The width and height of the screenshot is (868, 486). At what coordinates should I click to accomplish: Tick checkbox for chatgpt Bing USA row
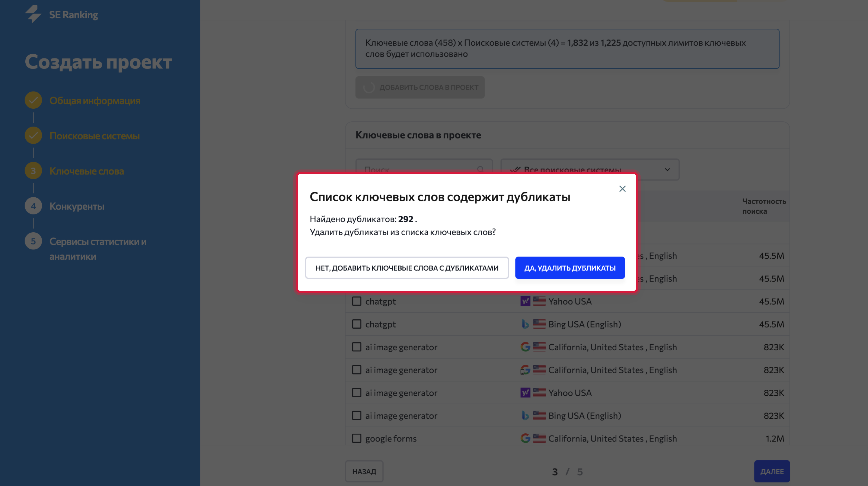[356, 324]
